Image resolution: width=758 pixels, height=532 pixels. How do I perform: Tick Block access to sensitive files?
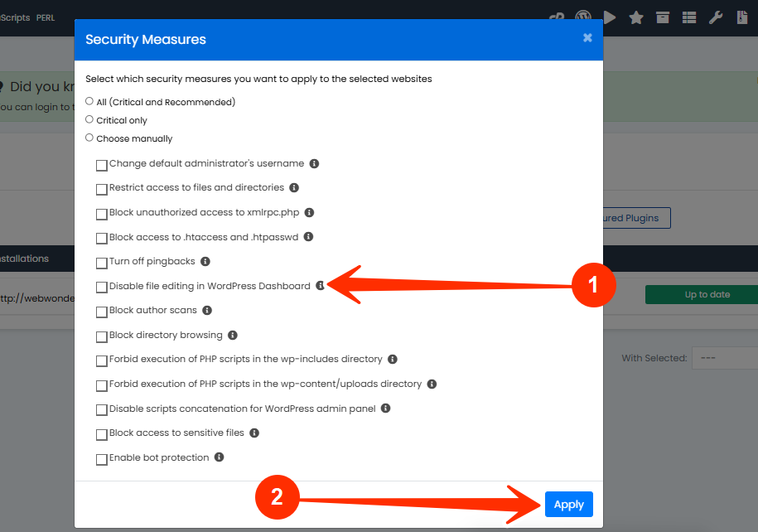tap(102, 434)
